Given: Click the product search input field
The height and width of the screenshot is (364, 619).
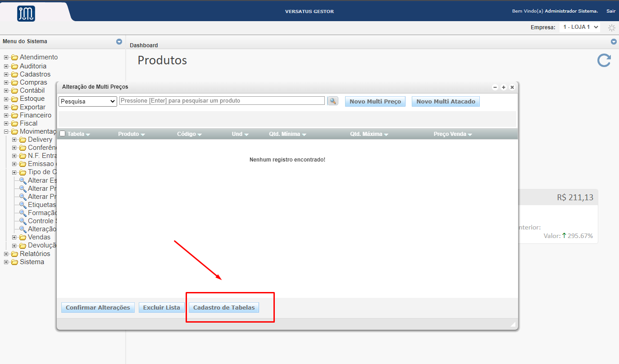Looking at the screenshot, I should click(222, 101).
